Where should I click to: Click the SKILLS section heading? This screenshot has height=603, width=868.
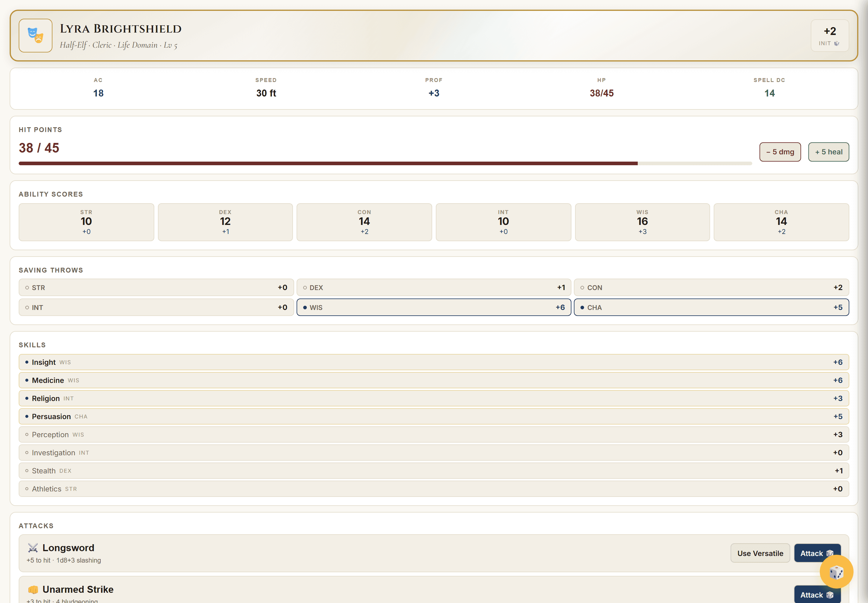(x=33, y=345)
